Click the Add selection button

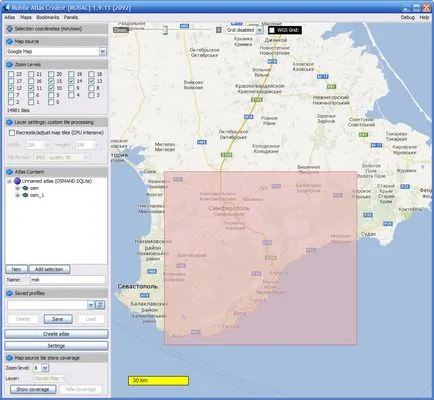point(49,269)
